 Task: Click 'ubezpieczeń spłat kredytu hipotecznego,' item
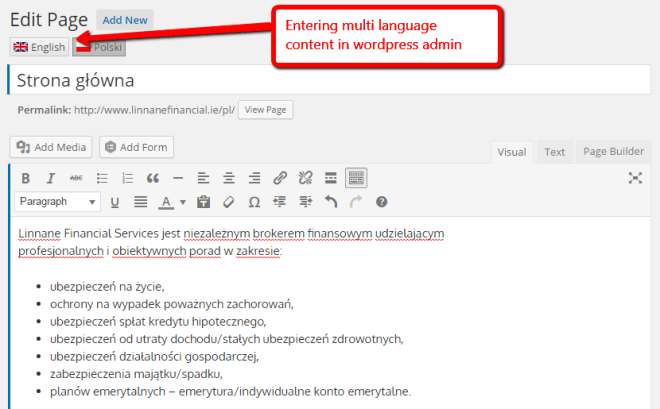coord(158,321)
